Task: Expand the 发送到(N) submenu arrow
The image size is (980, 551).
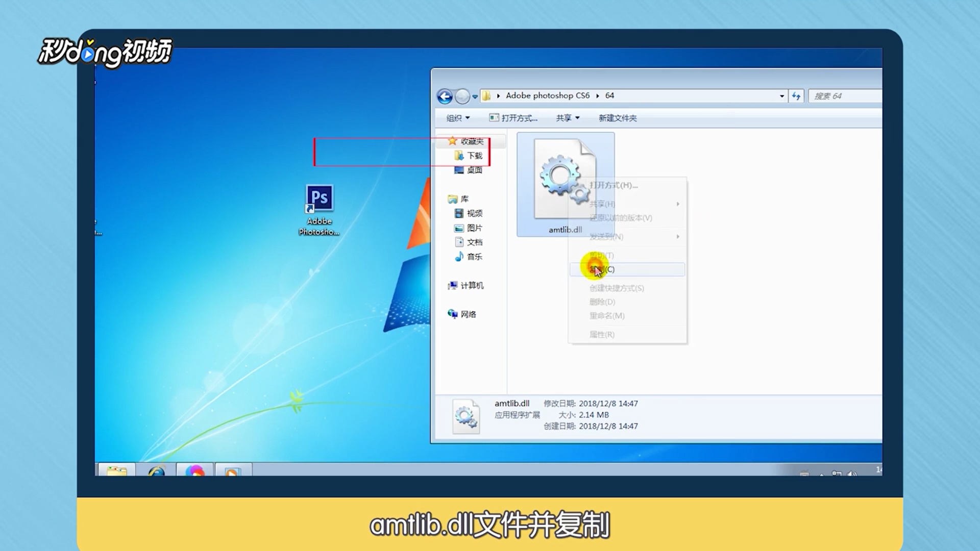Action: 678,237
